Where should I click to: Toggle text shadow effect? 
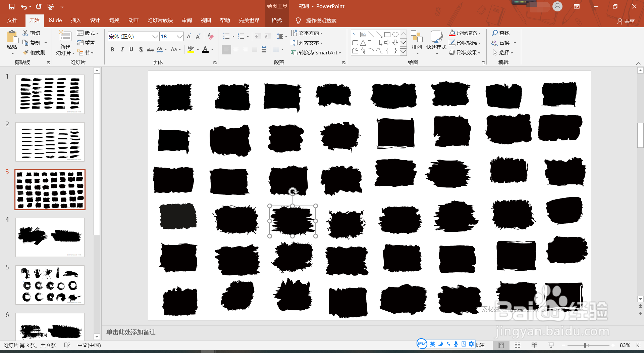click(x=141, y=50)
